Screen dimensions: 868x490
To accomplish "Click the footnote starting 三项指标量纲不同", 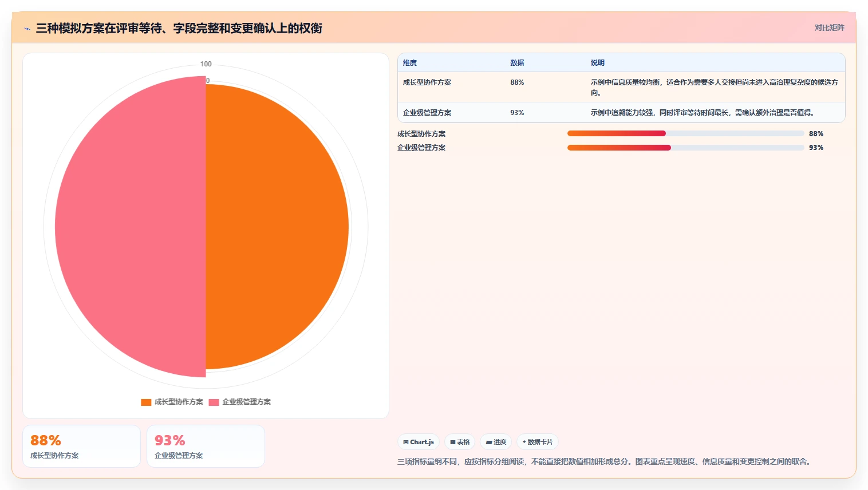I will coord(605,461).
